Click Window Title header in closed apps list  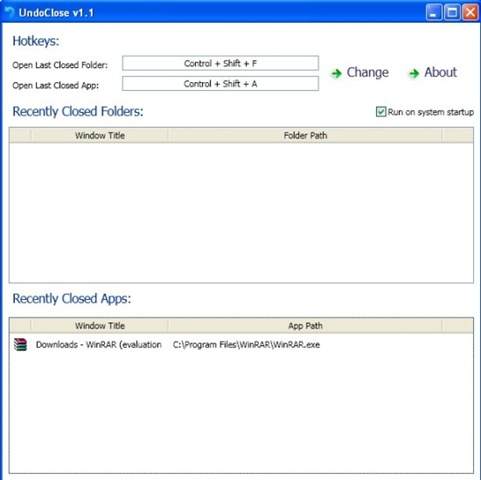100,326
